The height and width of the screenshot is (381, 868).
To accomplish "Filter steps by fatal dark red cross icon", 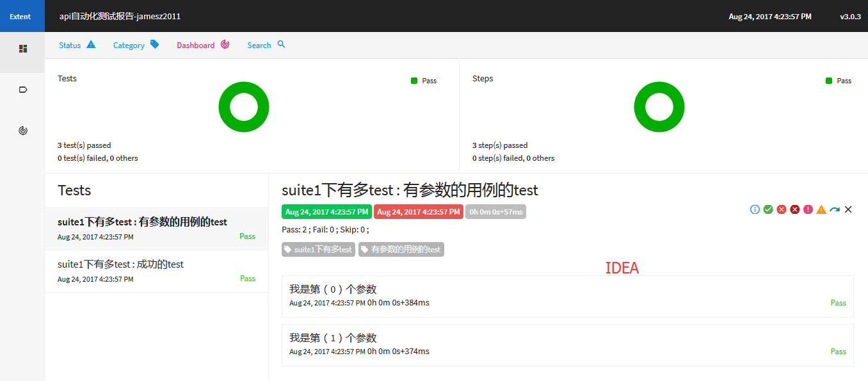I will pos(795,209).
